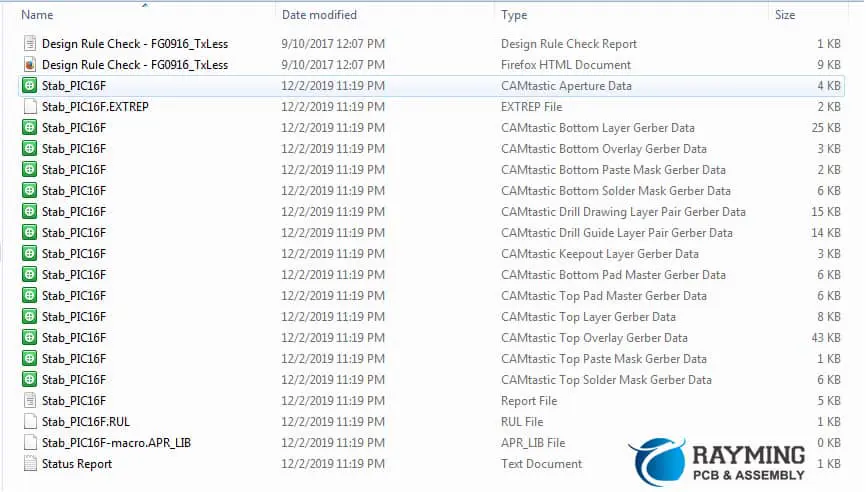The image size is (866, 492).
Task: Click the Stab_PIC16F.RUL file icon
Action: 30,422
